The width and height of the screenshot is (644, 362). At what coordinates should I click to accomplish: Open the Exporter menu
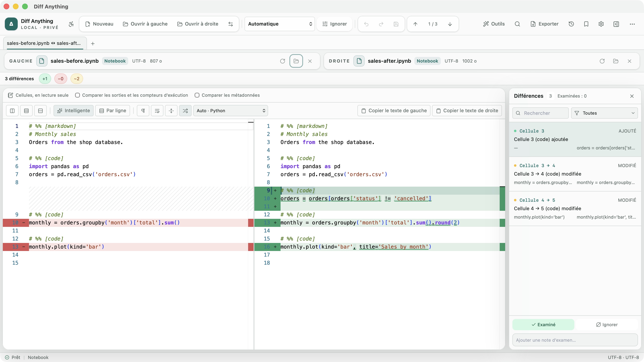[x=544, y=24]
